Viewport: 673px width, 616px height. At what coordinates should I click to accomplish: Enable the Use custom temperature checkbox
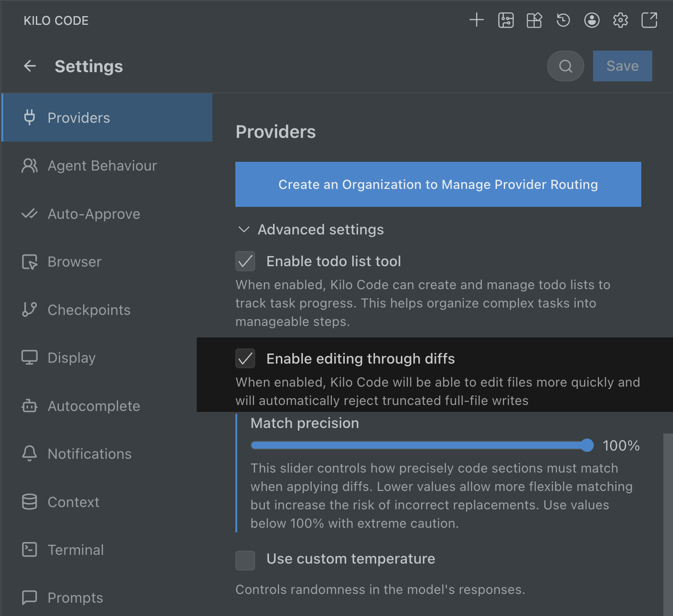click(245, 560)
